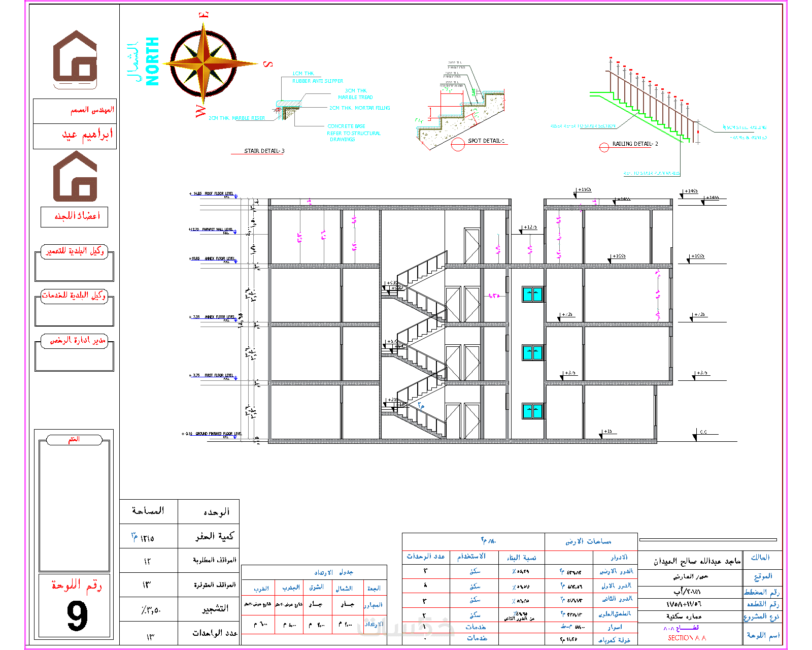This screenshot has height=650, width=812.
Task: Click the 'GROUND FINISHED FLOOR LEVEL' label
Action: (x=219, y=434)
